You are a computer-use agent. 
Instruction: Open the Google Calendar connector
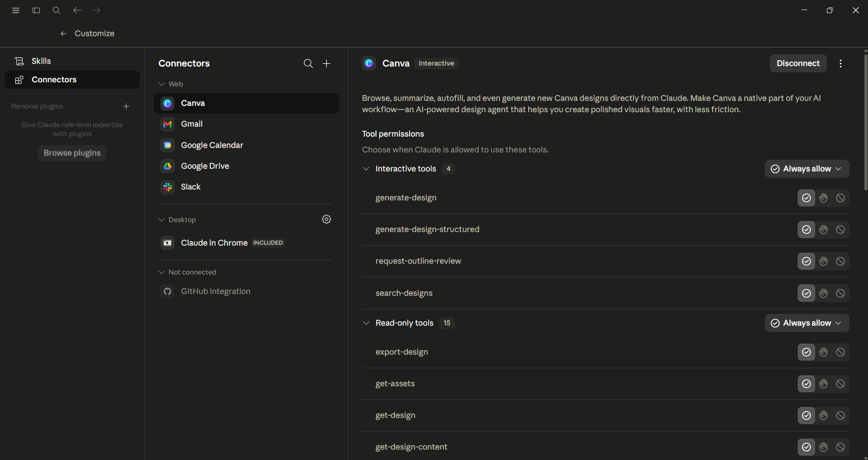click(x=246, y=145)
